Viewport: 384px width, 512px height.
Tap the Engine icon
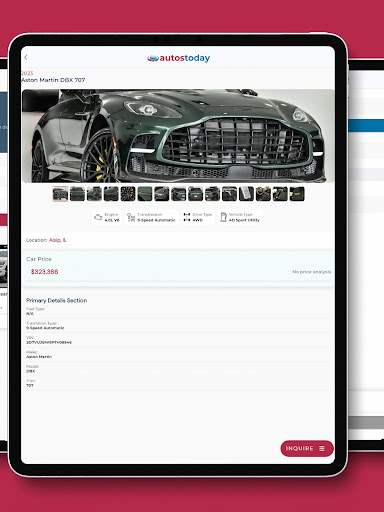98,217
